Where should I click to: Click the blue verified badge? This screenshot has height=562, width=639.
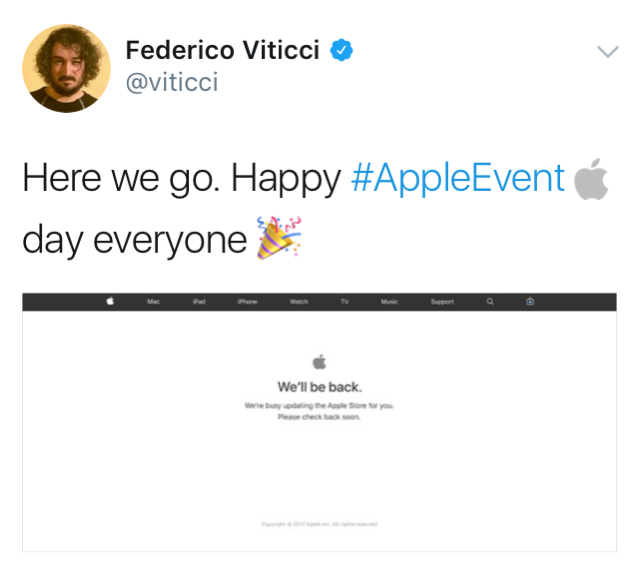pyautogui.click(x=343, y=51)
